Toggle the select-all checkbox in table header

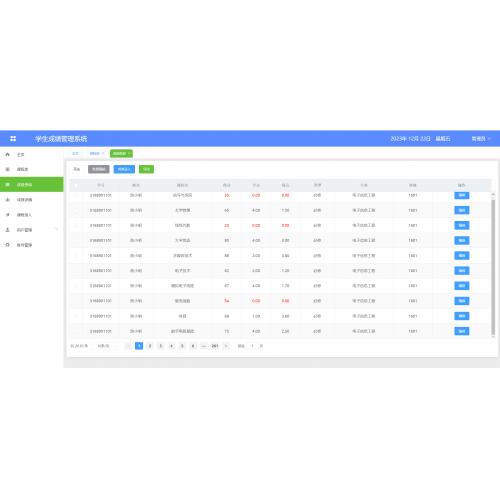pyautogui.click(x=76, y=185)
